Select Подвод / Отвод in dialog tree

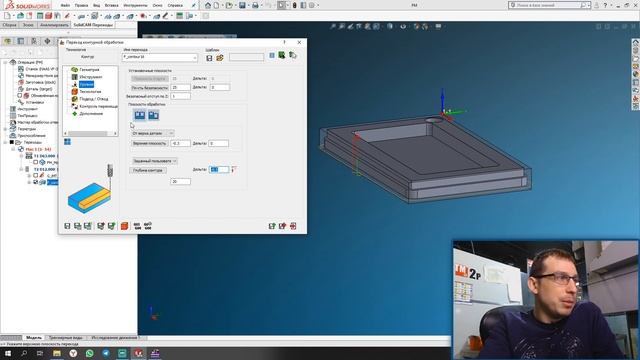pyautogui.click(x=93, y=99)
